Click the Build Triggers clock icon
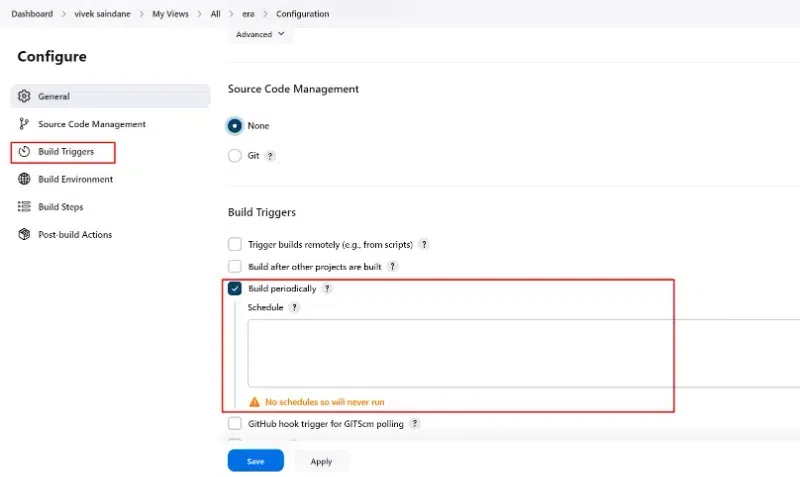The height and width of the screenshot is (477, 800). [25, 152]
